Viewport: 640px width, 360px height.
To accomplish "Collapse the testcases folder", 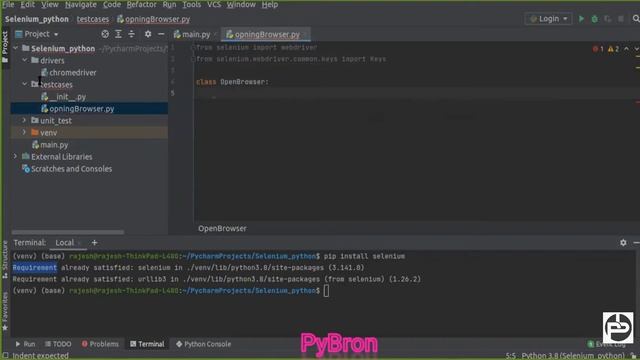I will pos(25,84).
